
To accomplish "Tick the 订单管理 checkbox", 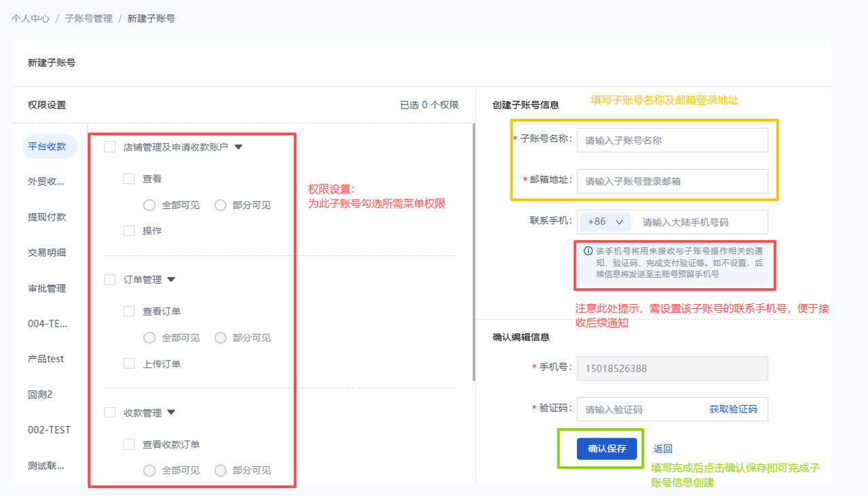I will (x=110, y=279).
